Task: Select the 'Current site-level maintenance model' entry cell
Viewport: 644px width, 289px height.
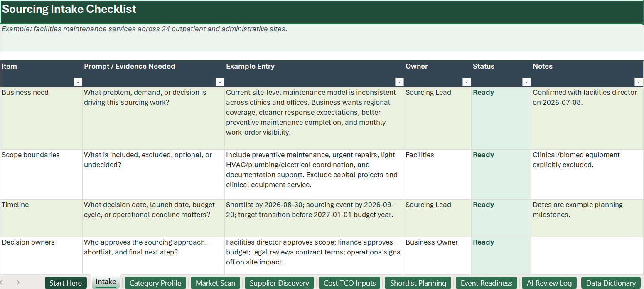Action: [x=314, y=118]
